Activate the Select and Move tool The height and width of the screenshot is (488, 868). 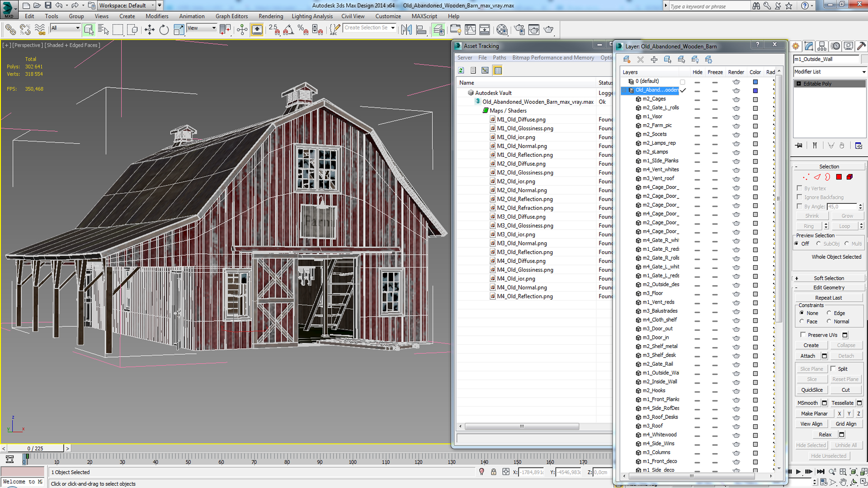tap(149, 30)
